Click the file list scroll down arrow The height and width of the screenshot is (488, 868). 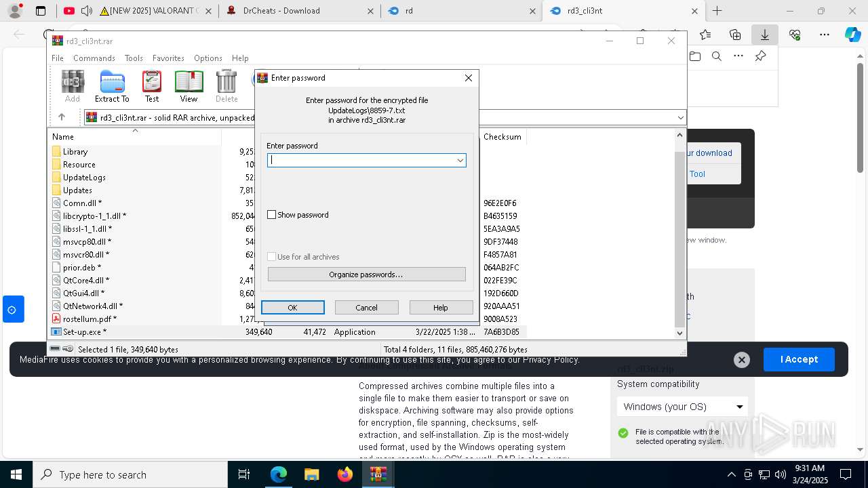680,333
